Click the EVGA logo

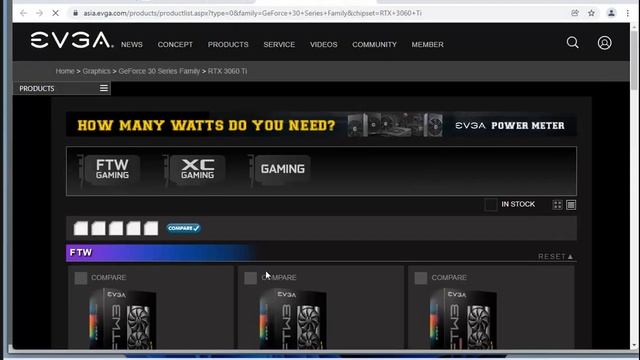72,40
